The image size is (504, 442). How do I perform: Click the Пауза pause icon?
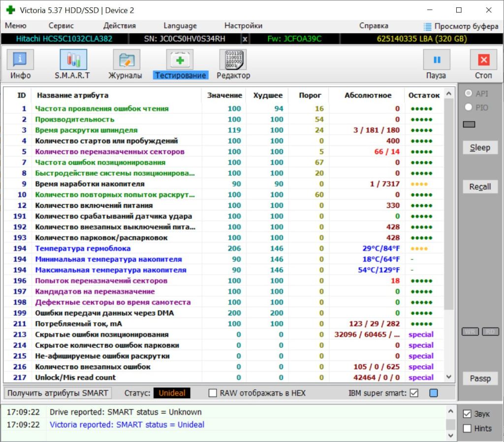point(437,60)
